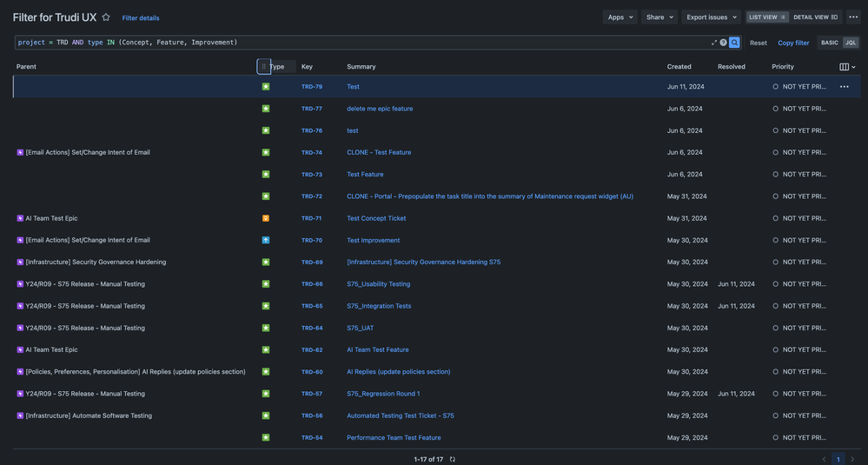Click the Feature type icon for TRD-62

(x=266, y=350)
